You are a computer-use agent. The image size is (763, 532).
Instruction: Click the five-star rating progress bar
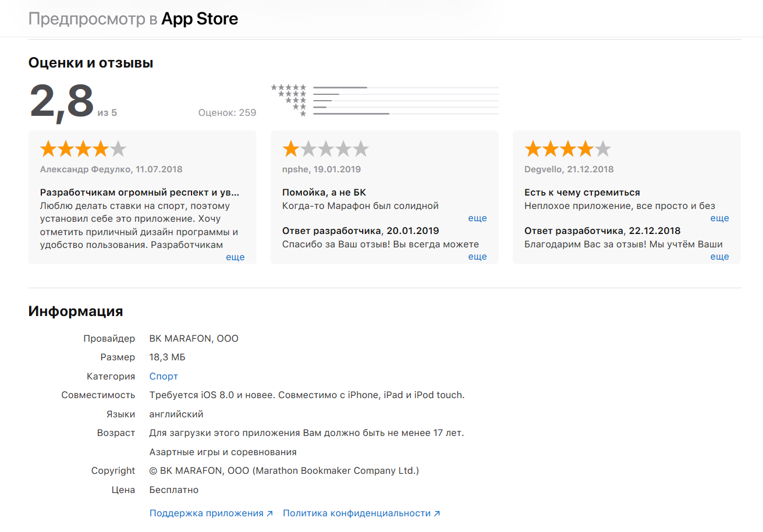click(x=406, y=87)
